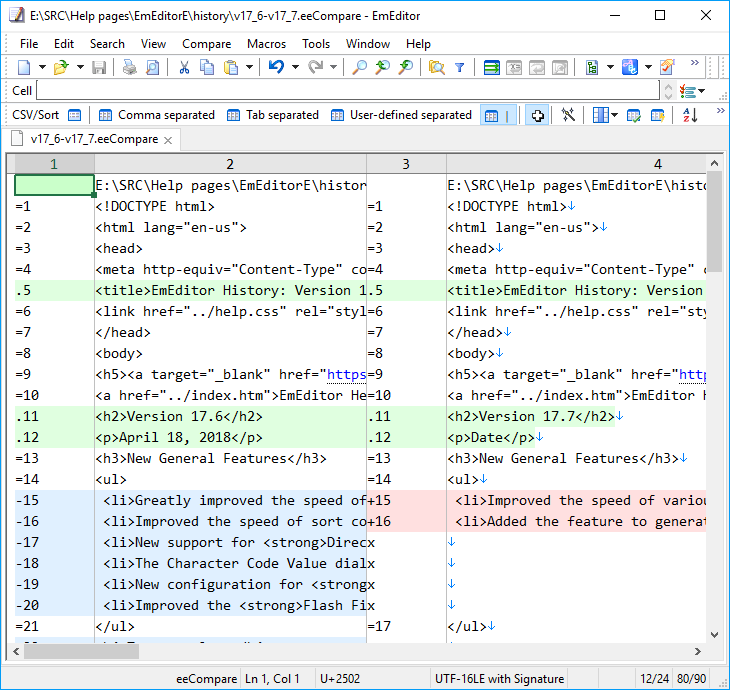The image size is (730, 690).
Task: Open the Help menu
Action: pyautogui.click(x=418, y=44)
